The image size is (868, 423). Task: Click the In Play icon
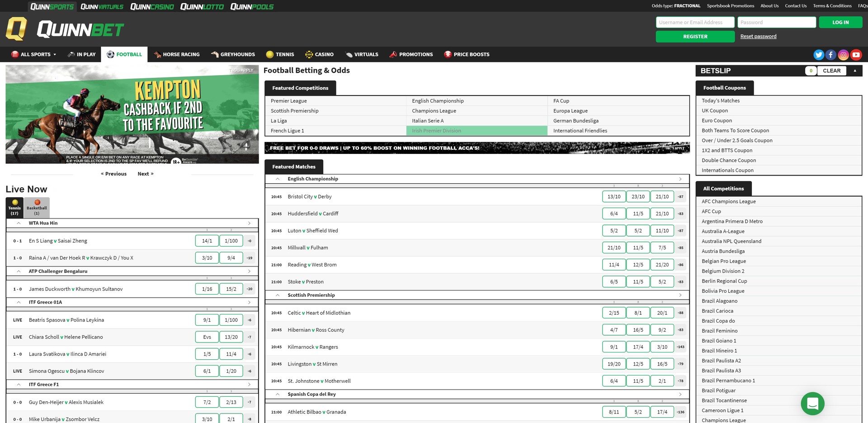71,54
